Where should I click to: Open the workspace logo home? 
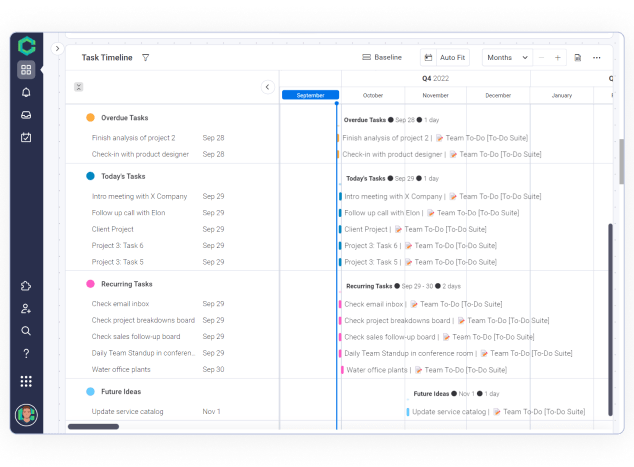27,46
